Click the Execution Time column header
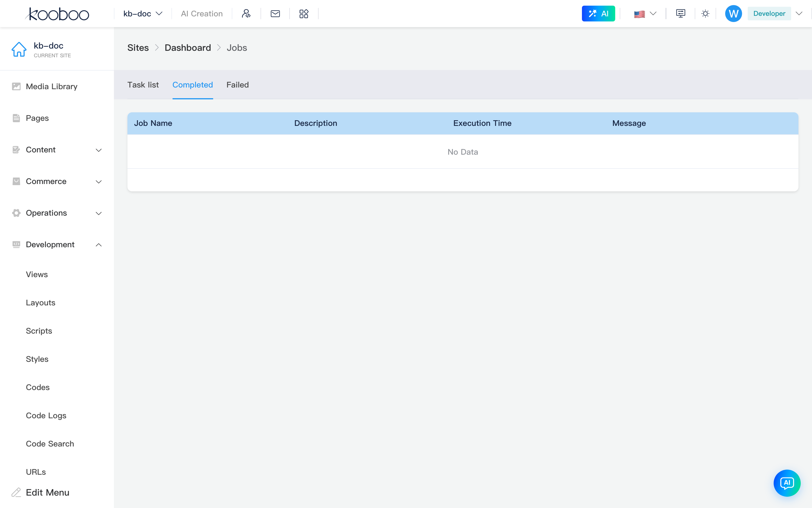The height and width of the screenshot is (508, 812). point(482,123)
